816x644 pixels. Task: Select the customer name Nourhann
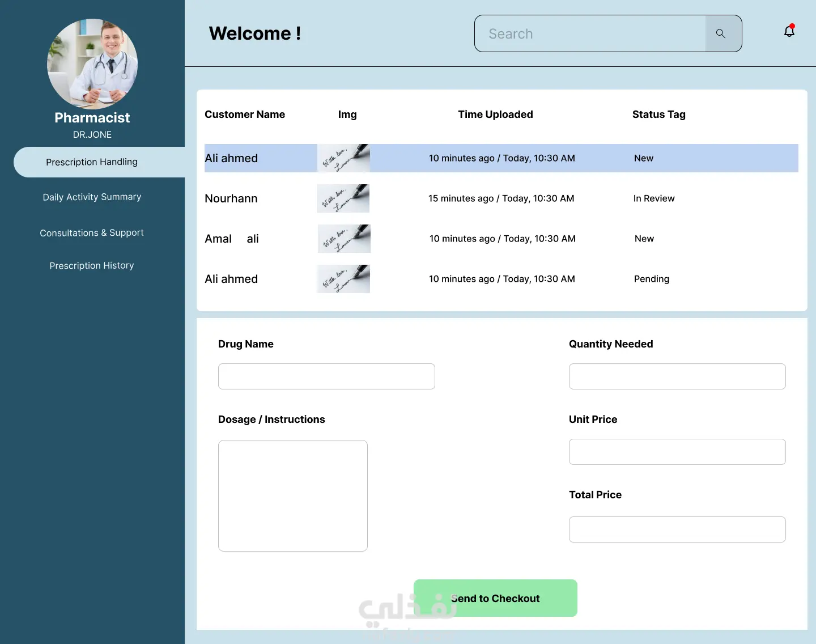[x=231, y=198]
